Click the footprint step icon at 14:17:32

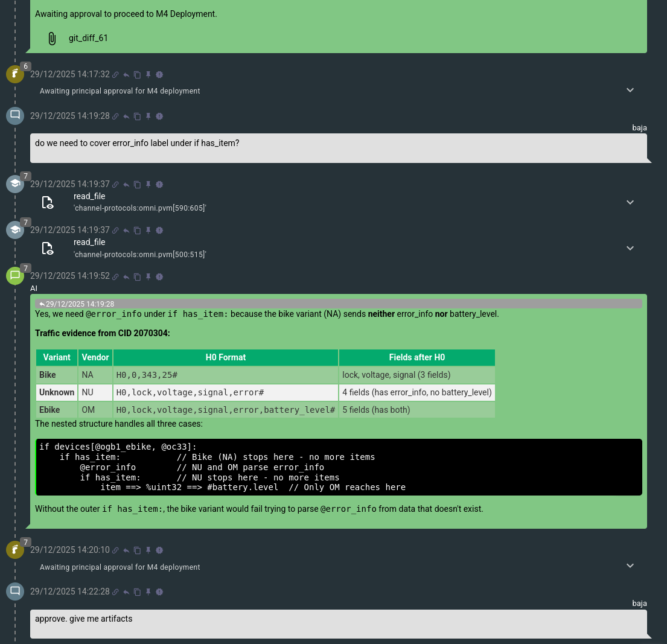pyautogui.click(x=15, y=74)
